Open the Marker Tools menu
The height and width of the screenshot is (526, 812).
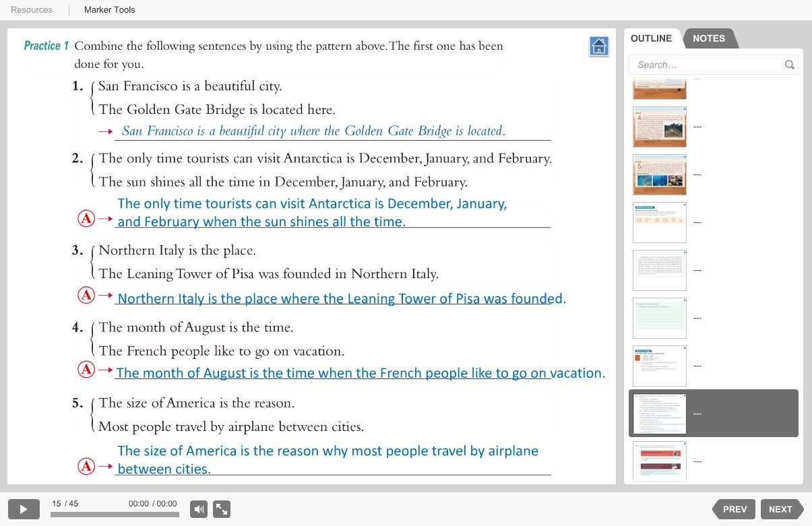[110, 10]
